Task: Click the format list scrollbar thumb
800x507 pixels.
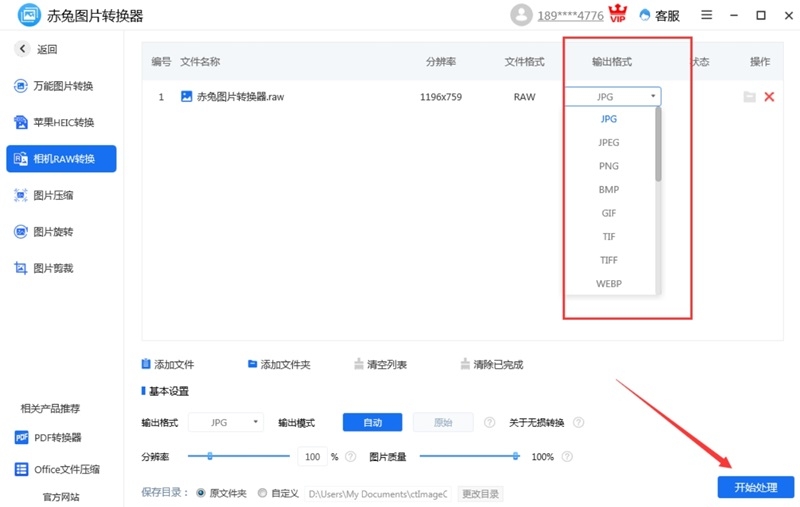Action: point(658,144)
